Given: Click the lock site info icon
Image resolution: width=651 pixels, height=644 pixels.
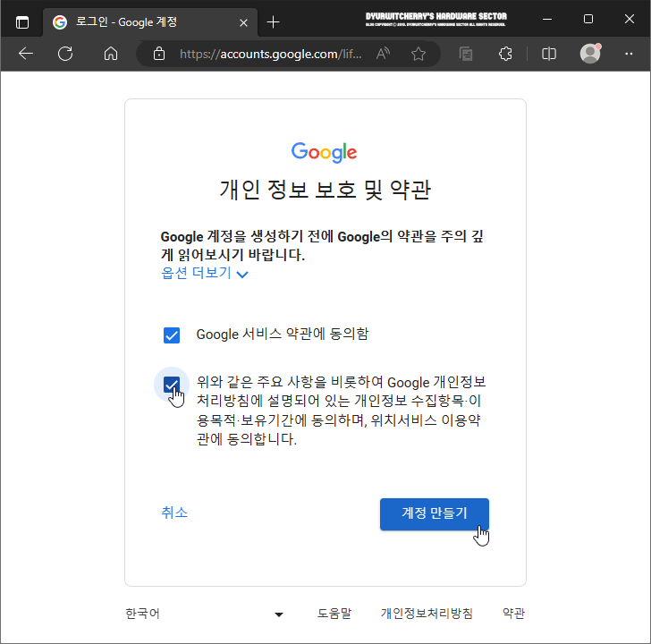Looking at the screenshot, I should click(x=158, y=54).
